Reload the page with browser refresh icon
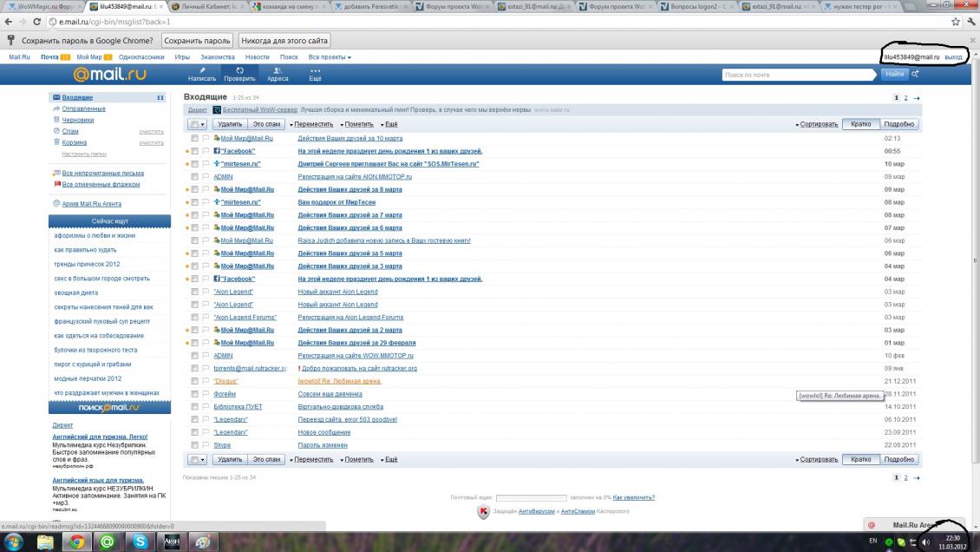Viewport: 980px width, 552px height. coord(37,22)
